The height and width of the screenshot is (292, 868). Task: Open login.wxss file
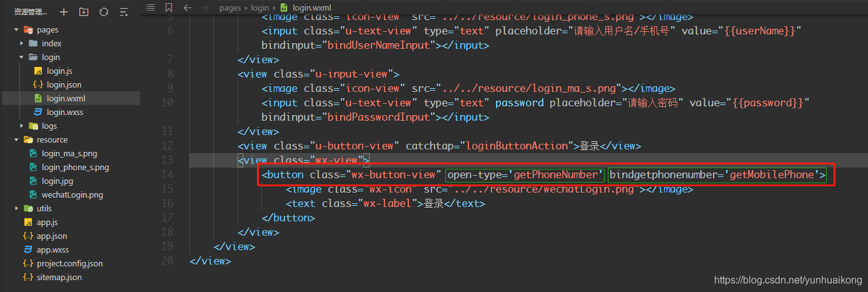click(x=65, y=112)
